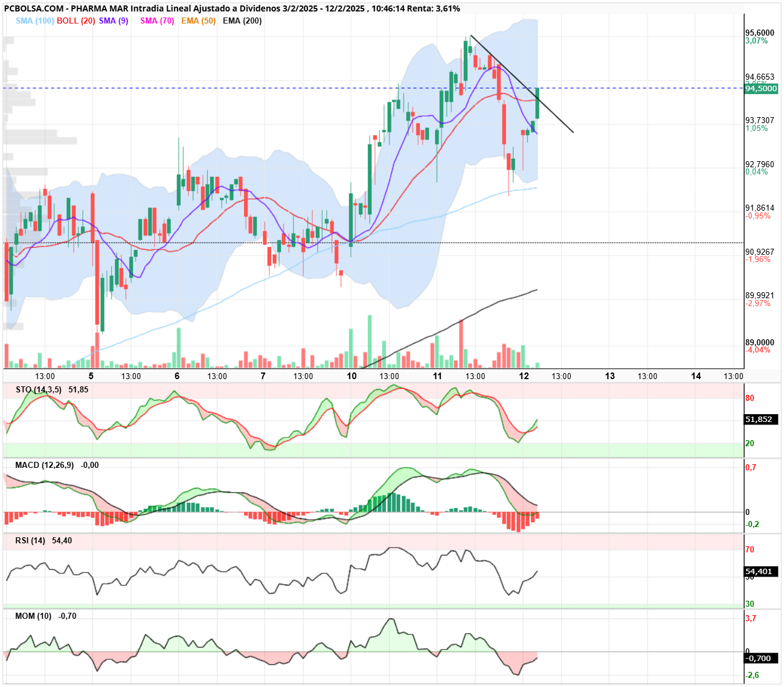Click the -1,96% percentage label
The image size is (784, 687).
click(758, 260)
